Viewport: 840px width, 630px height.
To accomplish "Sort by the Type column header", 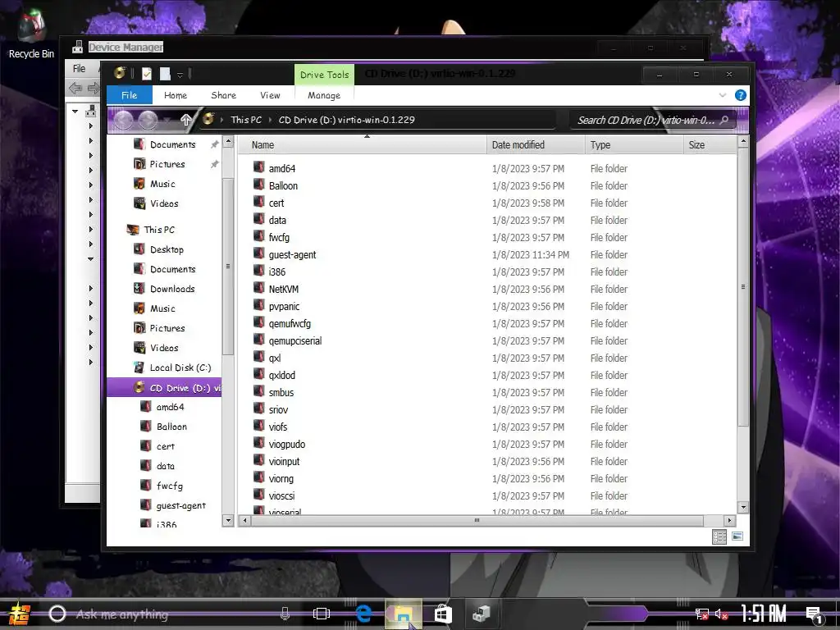I will (634, 145).
